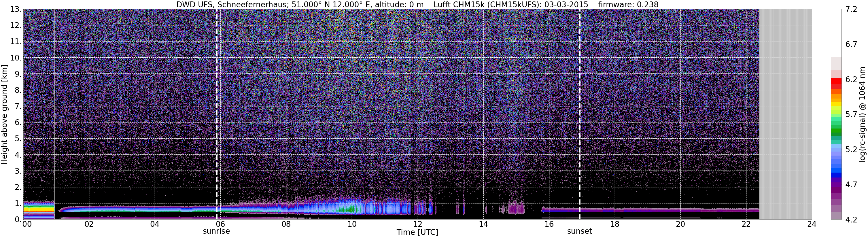The image size is (868, 238).
Task: Click the yellow-red signal band before 01 UTC
Action: coord(39,209)
